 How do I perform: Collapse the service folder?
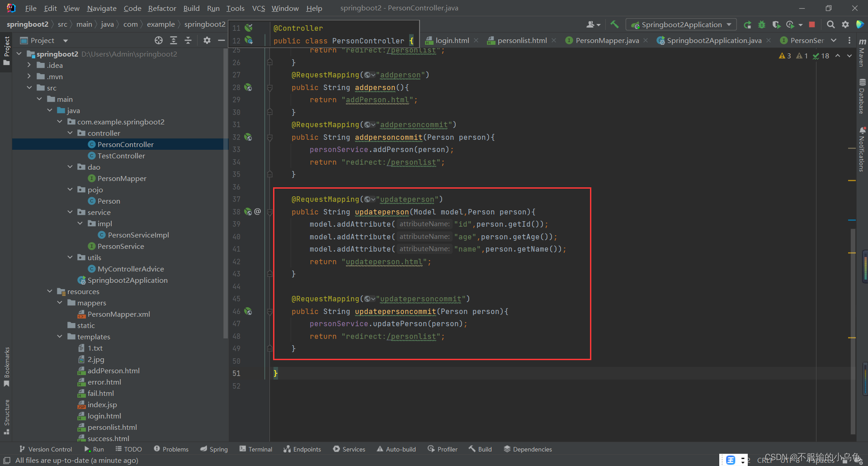coord(70,212)
